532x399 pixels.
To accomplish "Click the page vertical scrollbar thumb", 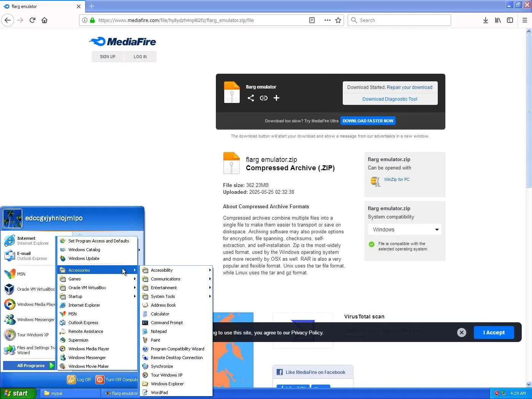I will (x=529, y=110).
